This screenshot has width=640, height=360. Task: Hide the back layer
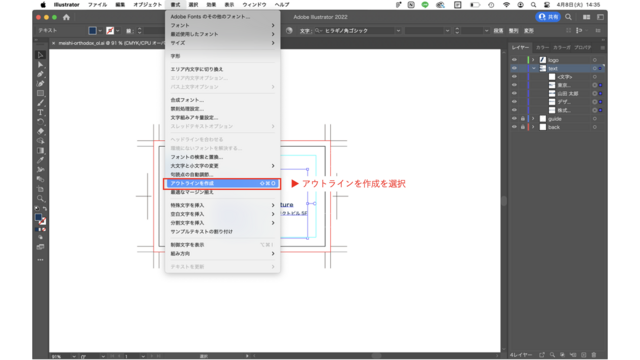pos(514,127)
